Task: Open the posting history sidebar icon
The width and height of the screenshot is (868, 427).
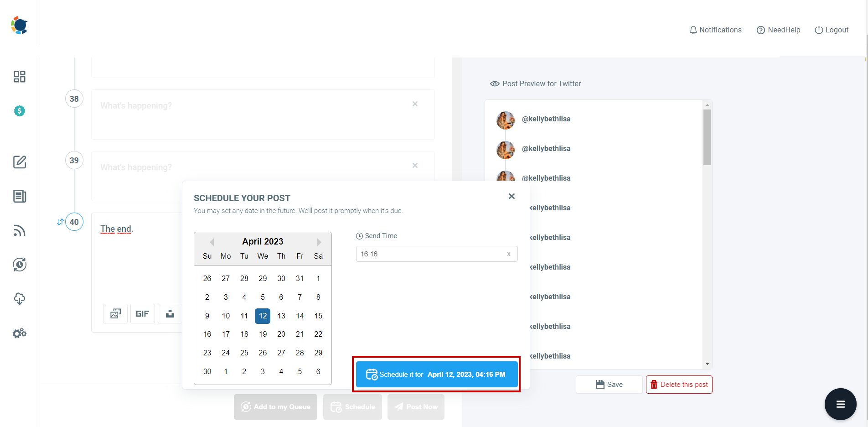Action: 19,265
